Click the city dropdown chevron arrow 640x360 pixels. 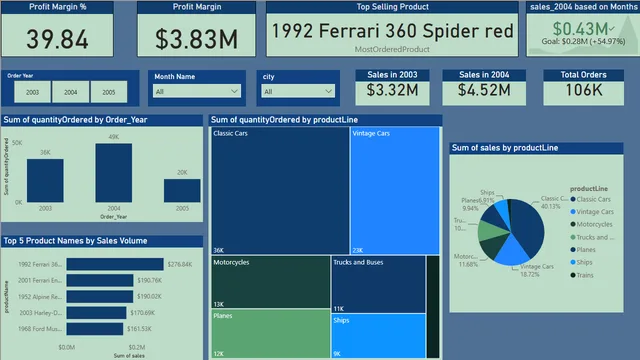point(329,91)
